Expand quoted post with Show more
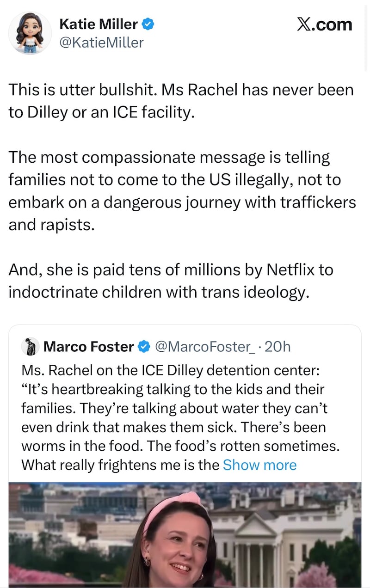370x588 pixels. (x=259, y=465)
